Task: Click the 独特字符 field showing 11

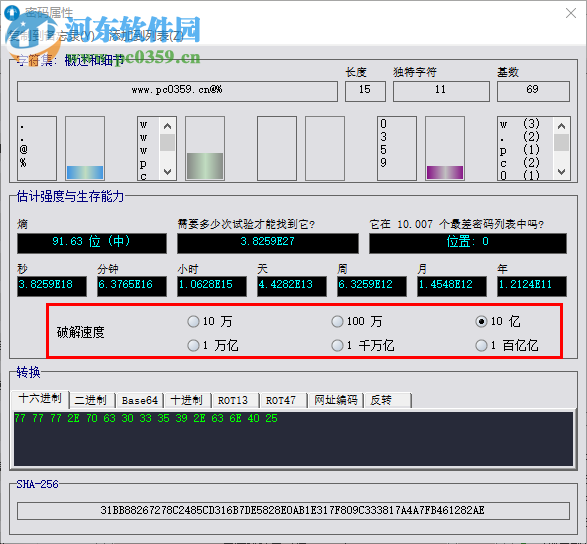Action: point(441,91)
